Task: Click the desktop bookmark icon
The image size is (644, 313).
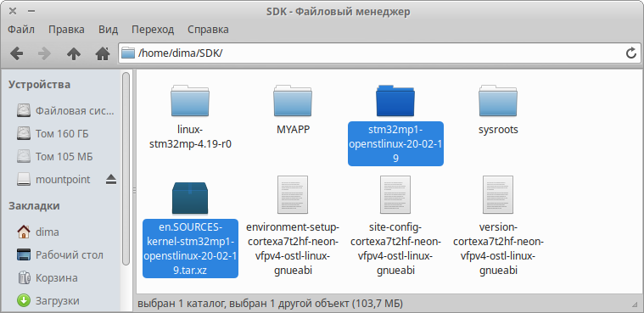Action: (x=24, y=255)
